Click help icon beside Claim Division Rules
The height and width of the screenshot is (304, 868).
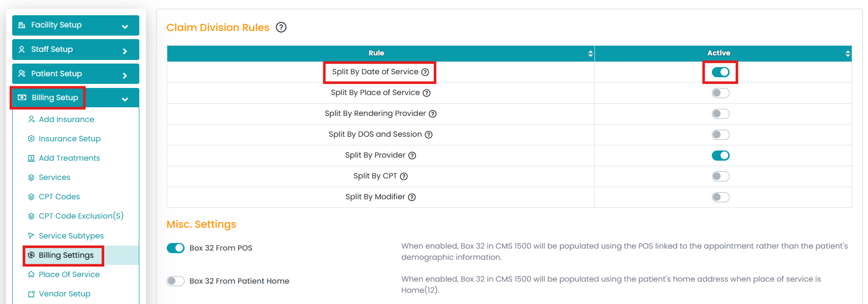[x=281, y=27]
